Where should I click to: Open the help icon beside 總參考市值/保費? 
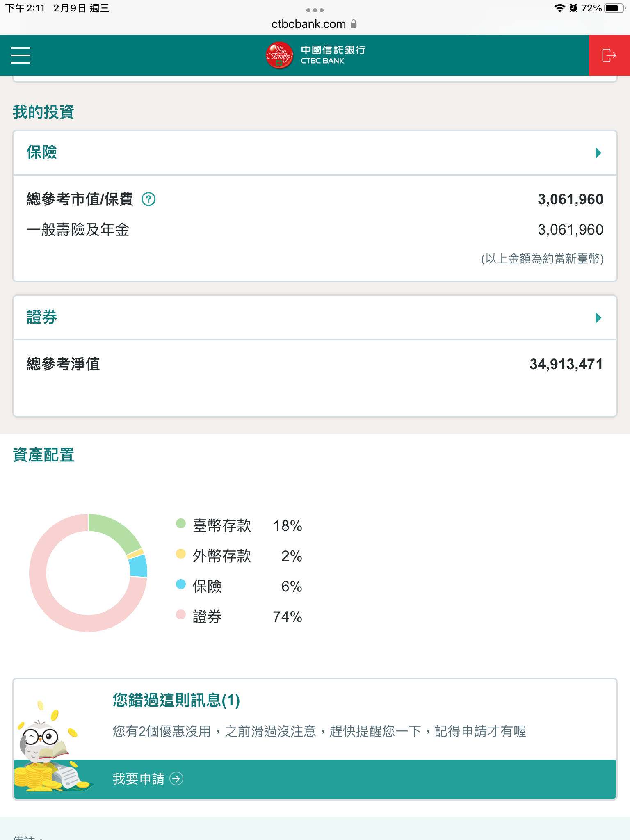148,199
